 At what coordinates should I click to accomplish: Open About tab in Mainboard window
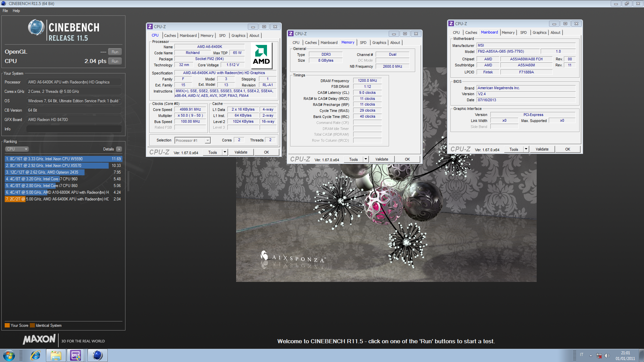click(x=555, y=33)
